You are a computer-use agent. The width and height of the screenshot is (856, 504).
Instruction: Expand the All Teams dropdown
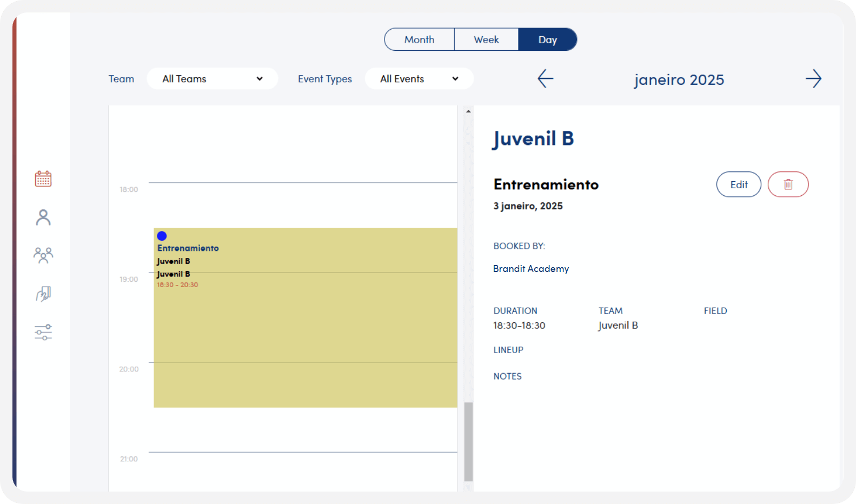point(212,79)
